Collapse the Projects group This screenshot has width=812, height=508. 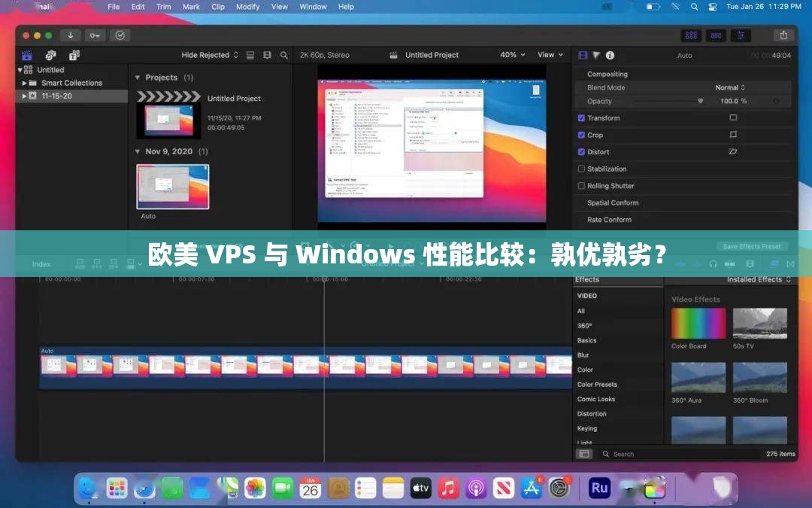(x=138, y=78)
